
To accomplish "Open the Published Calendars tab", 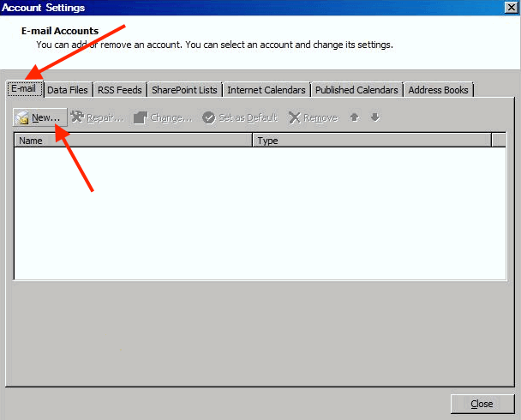I will [x=356, y=90].
